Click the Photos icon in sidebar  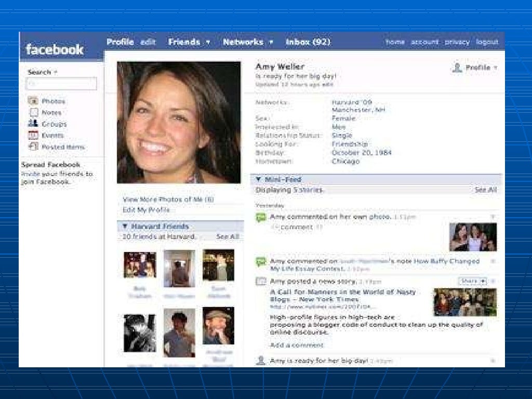(x=33, y=101)
